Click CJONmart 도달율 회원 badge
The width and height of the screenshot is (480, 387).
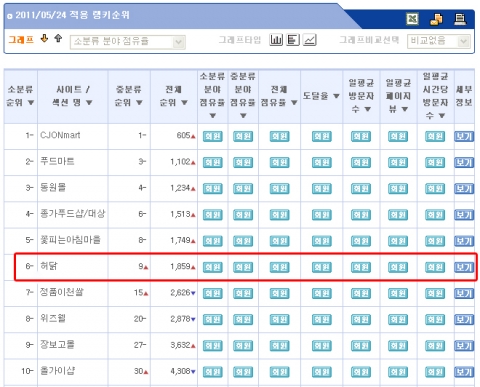[x=322, y=136]
